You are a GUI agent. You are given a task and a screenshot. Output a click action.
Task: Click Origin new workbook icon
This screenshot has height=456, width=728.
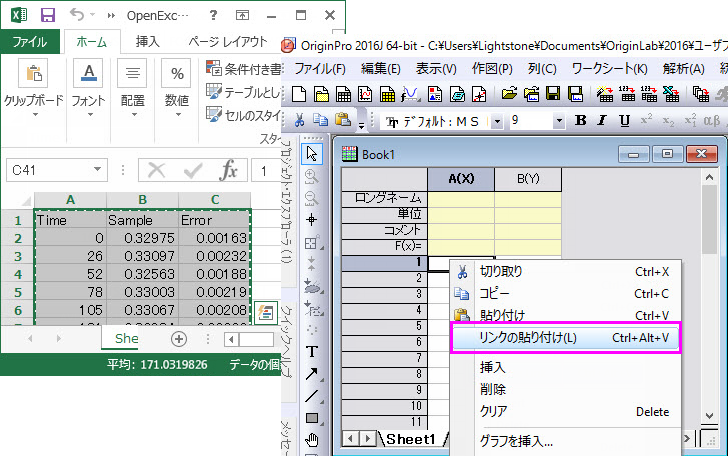(x=344, y=94)
